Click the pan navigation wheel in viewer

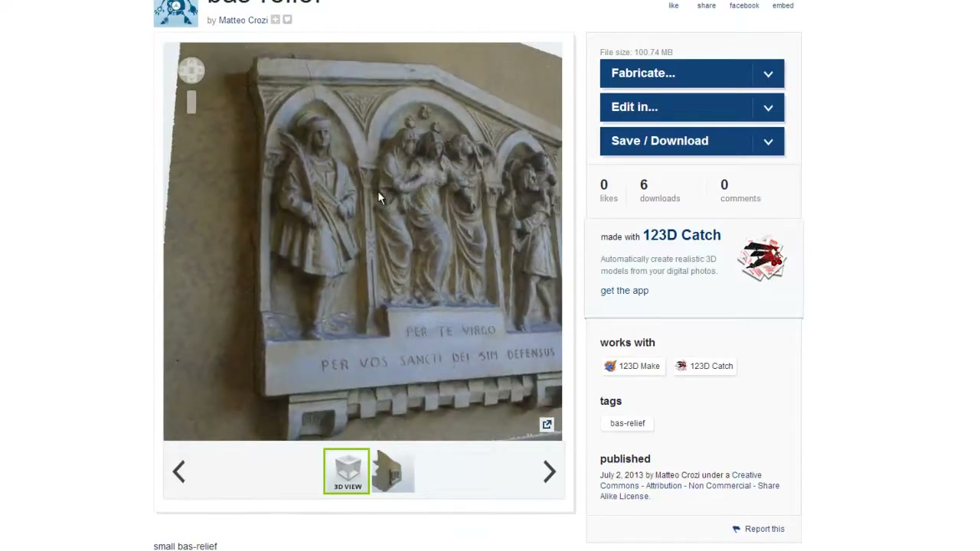(191, 71)
